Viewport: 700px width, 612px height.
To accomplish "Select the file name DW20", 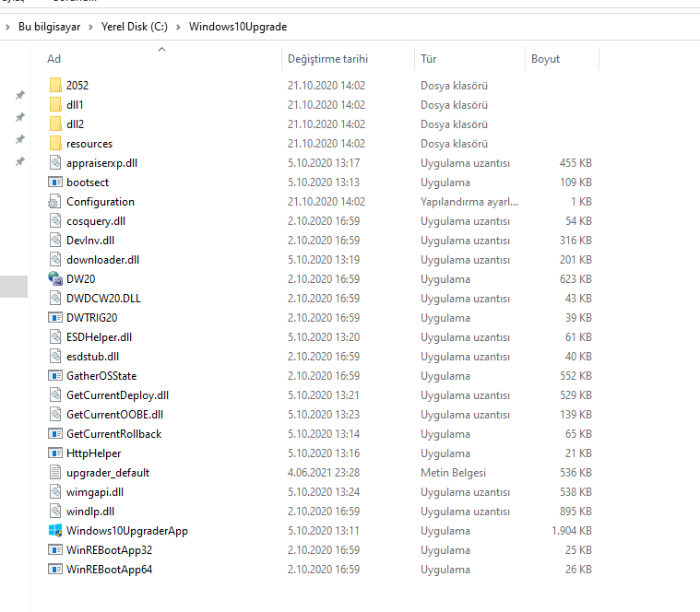I will pos(81,279).
